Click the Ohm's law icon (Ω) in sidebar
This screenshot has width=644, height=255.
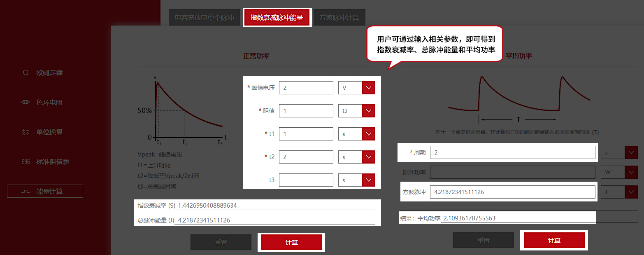(x=26, y=73)
